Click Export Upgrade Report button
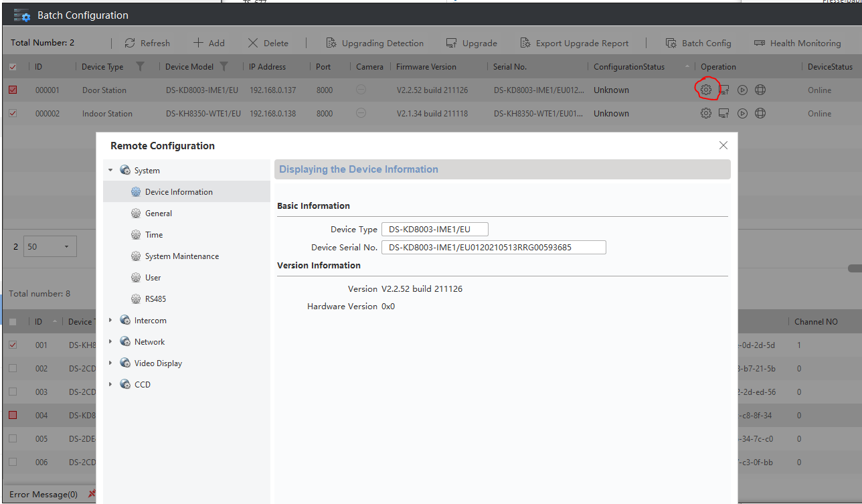This screenshot has height=504, width=862. (x=574, y=43)
